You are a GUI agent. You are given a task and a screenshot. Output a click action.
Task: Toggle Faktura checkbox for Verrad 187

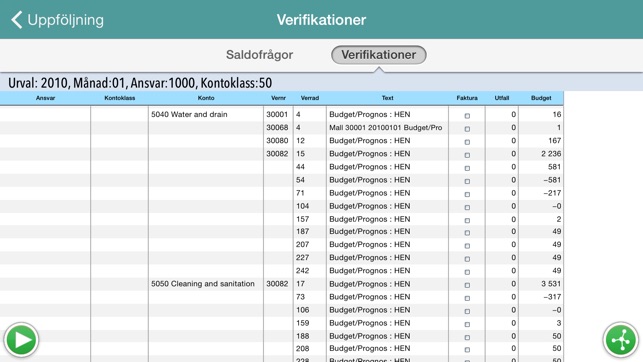[x=467, y=233]
